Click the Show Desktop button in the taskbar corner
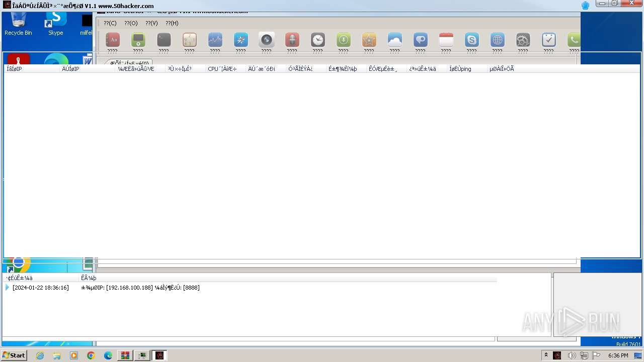Viewport: 644px width, 362px height. [x=638, y=355]
